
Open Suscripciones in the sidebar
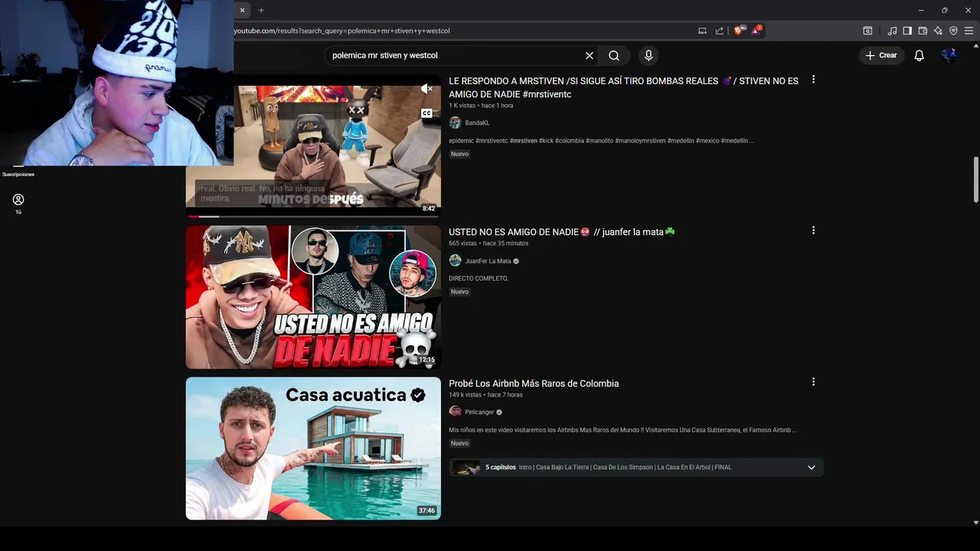18,174
